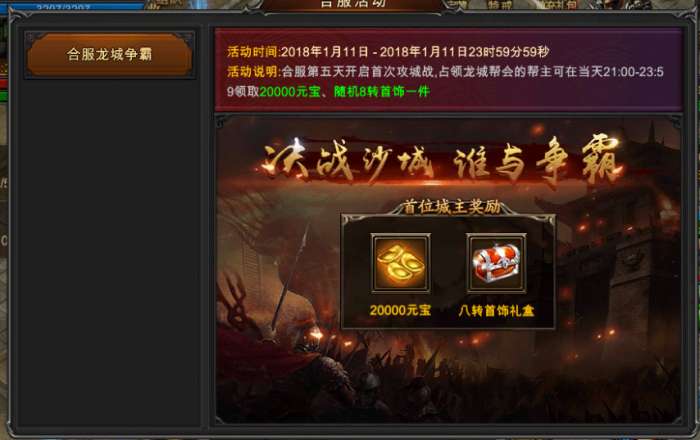Click the 八转首饰礼盒 reward label

click(496, 311)
